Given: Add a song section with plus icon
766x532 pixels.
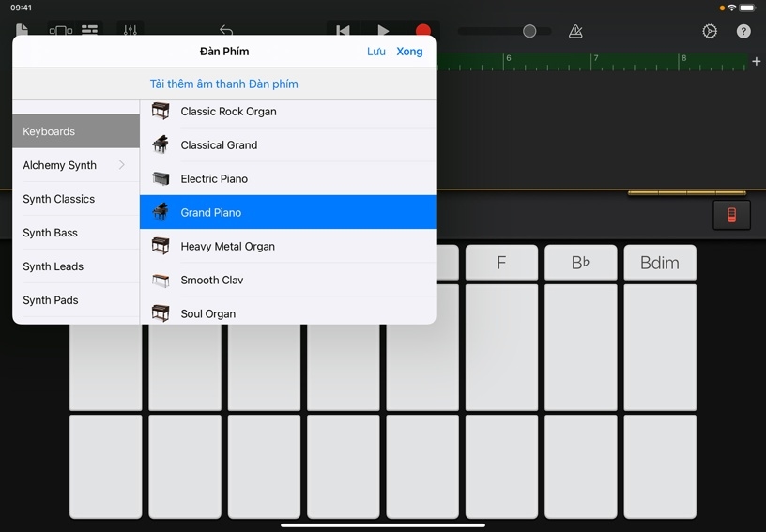Looking at the screenshot, I should [756, 62].
